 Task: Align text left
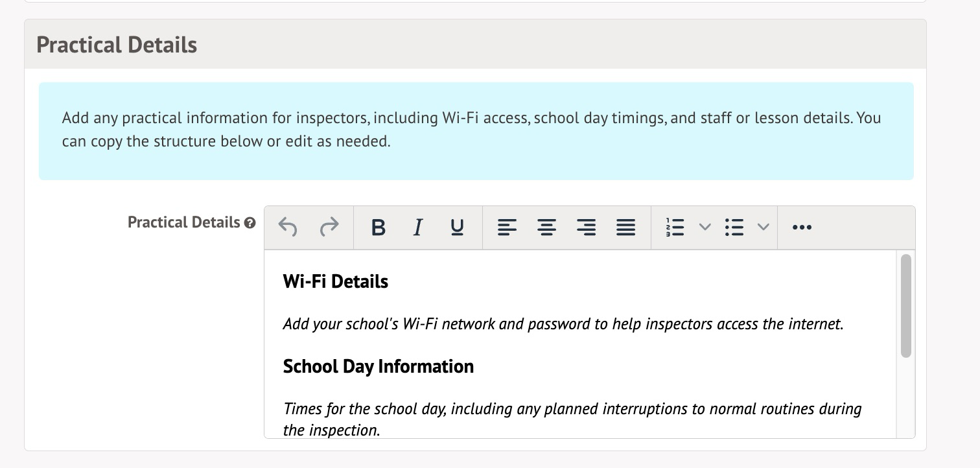[x=507, y=228]
